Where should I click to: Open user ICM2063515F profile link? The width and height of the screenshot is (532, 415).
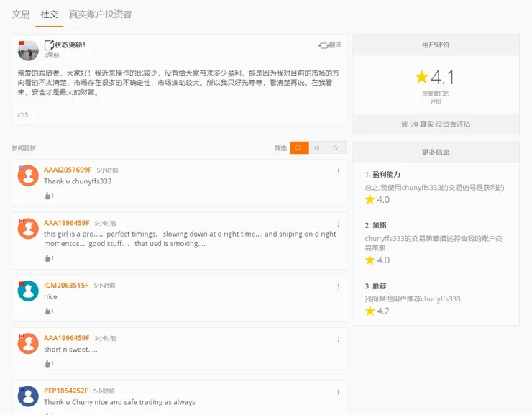(x=66, y=286)
